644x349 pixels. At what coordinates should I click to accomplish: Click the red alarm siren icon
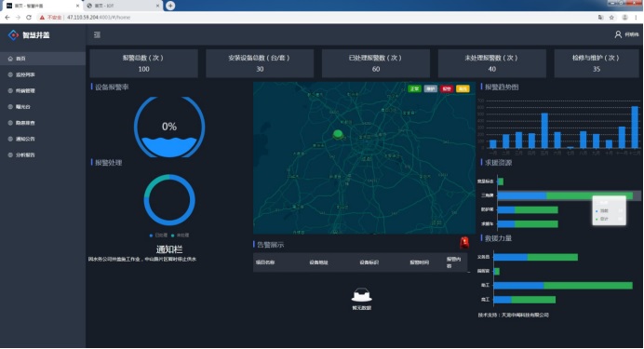[x=464, y=243]
